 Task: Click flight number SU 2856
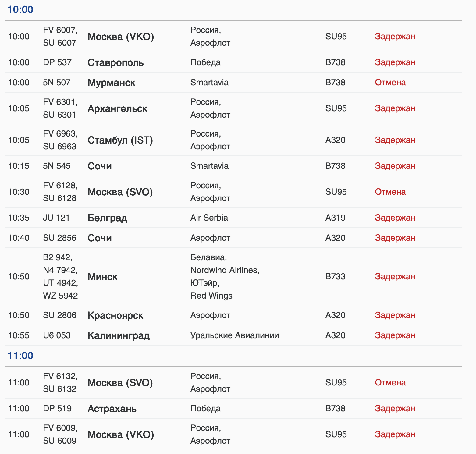(x=60, y=238)
